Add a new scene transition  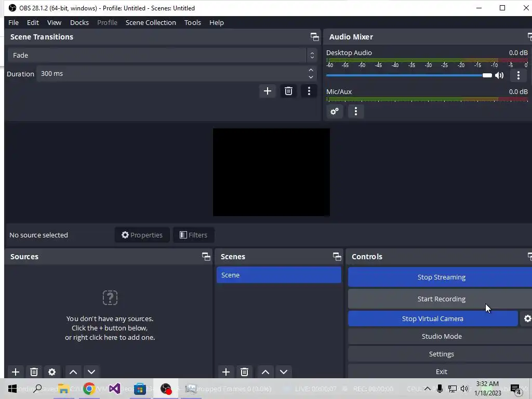point(268,91)
